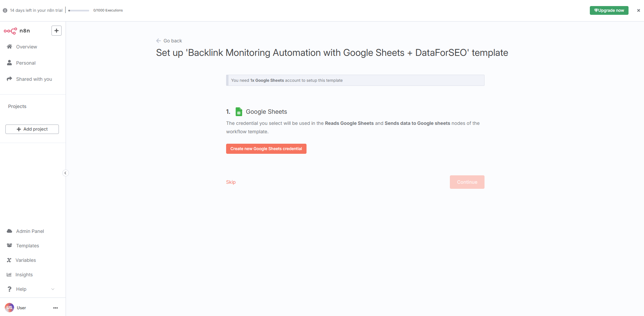Dismiss the trial banner with the X
Screen dimensions: 644x316
[x=638, y=10]
